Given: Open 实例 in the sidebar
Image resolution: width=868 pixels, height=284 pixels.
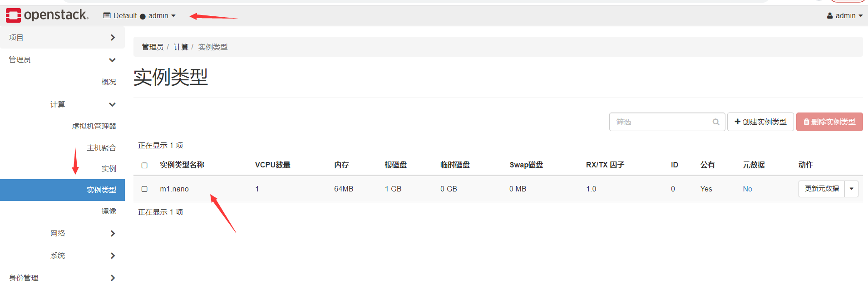Looking at the screenshot, I should coord(108,168).
